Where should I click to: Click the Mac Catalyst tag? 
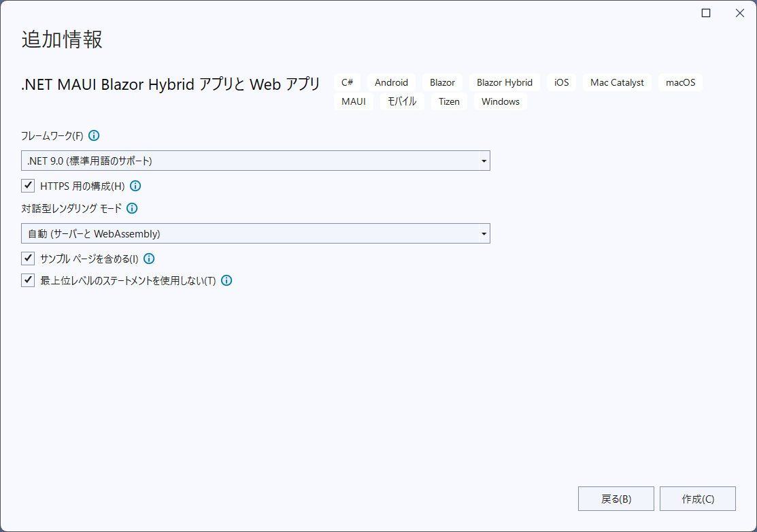(617, 82)
